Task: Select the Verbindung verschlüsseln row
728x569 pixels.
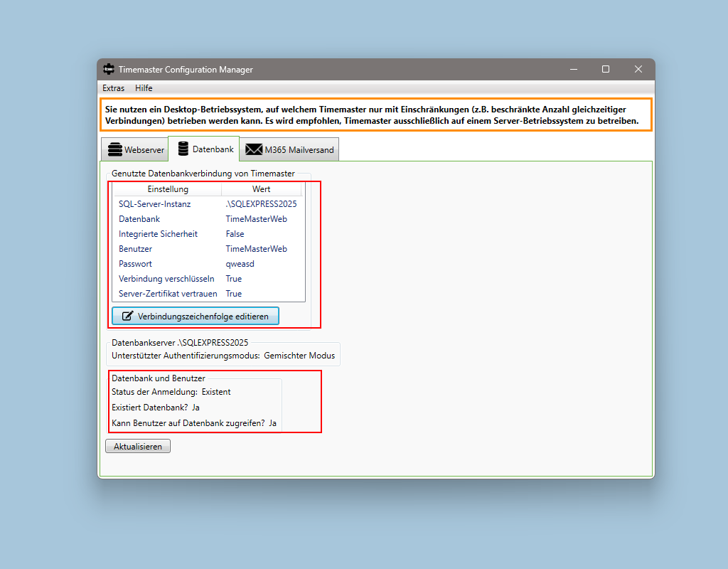Action: pyautogui.click(x=208, y=279)
